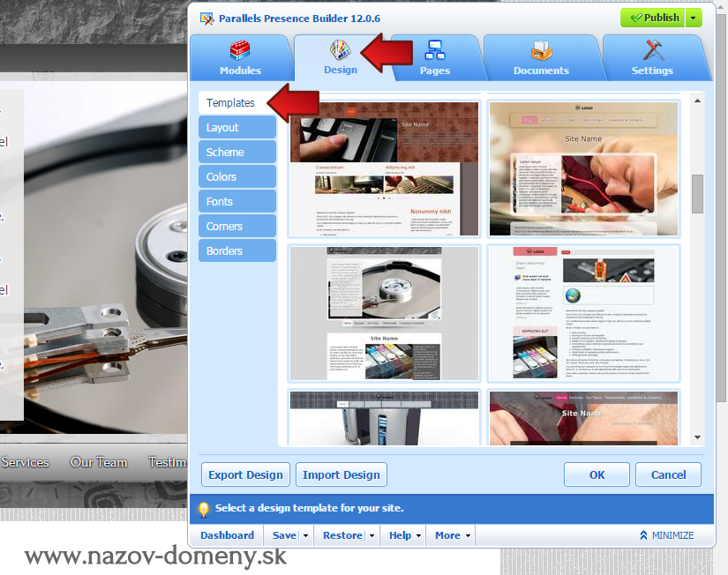Confirm with the OK button
Image resolution: width=728 pixels, height=575 pixels.
[597, 474]
